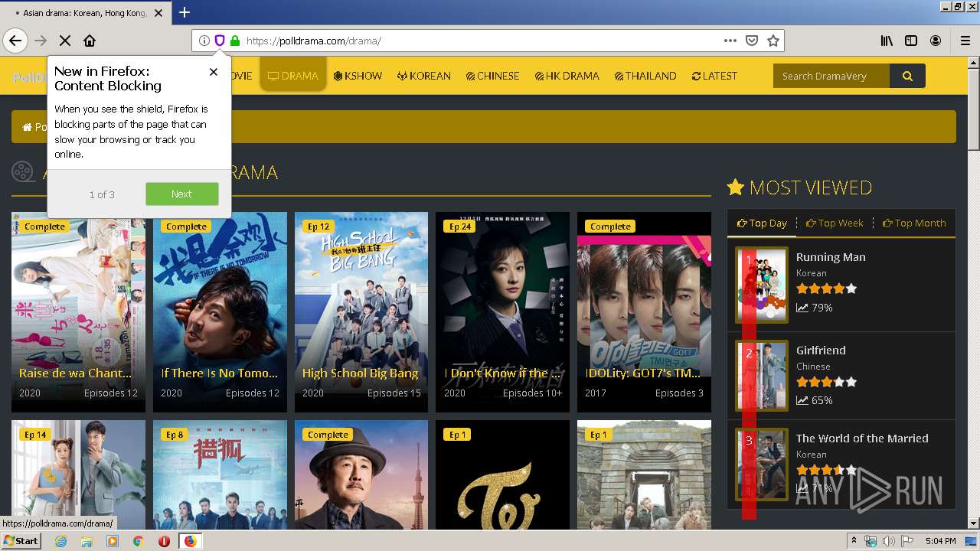This screenshot has width=980, height=551.
Task: Click Next in the Firefox tour popup
Action: 182,194
